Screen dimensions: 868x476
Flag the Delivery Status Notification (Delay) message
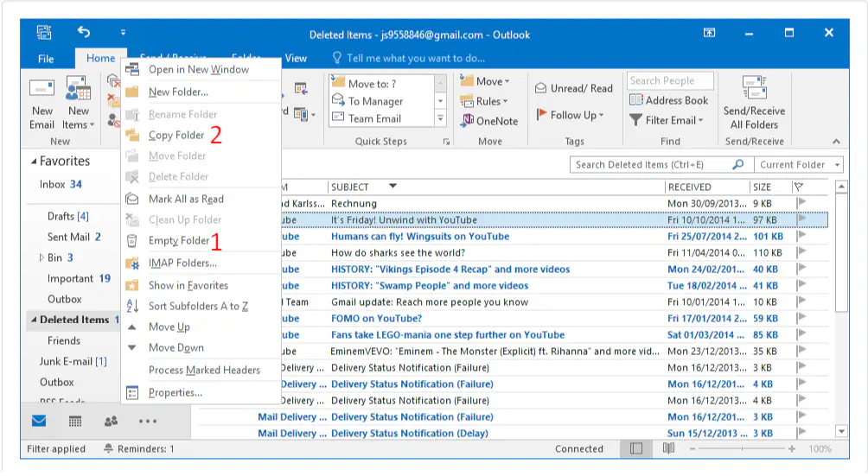click(x=801, y=433)
